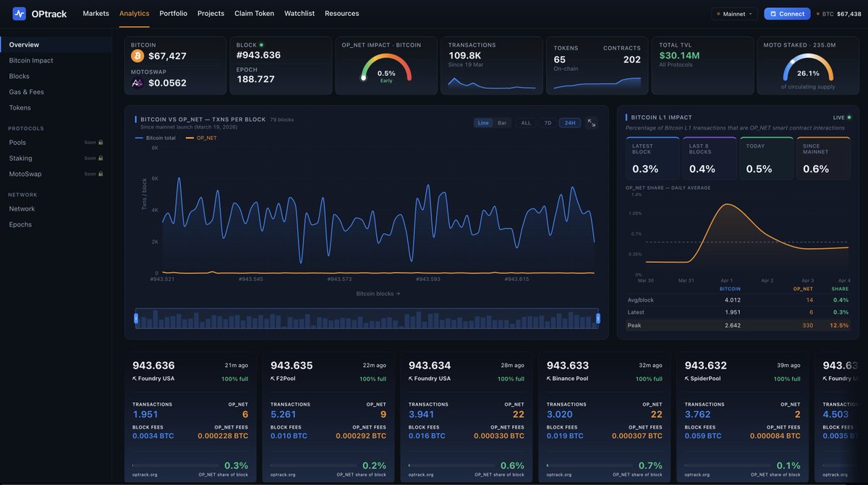Screen dimensions: 868x485
Task: Click the miner icon beside Binance Pool
Action: tap(550, 379)
